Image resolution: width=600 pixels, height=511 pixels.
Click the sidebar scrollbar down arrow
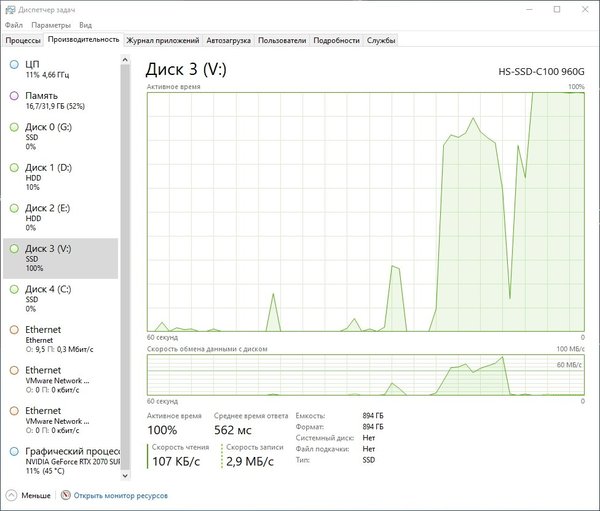[125, 475]
